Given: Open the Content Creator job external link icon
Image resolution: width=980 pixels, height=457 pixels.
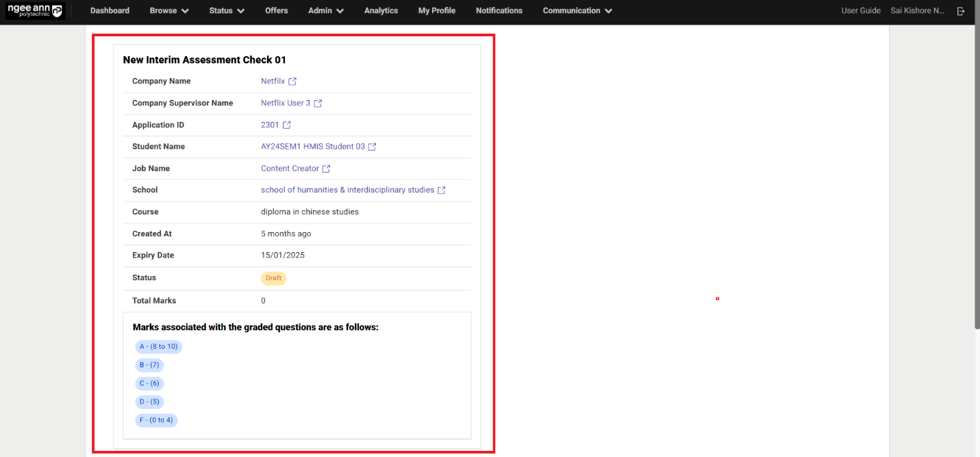Looking at the screenshot, I should pos(325,168).
